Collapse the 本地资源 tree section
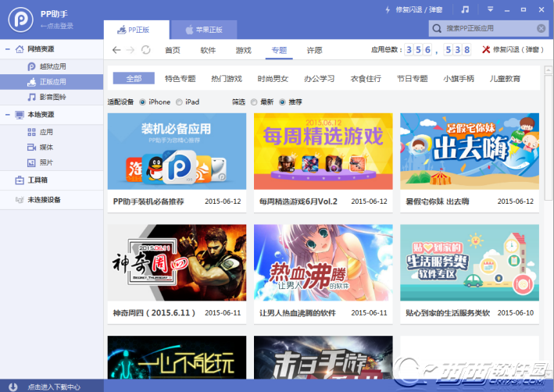This screenshot has width=554, height=392. click(x=7, y=115)
